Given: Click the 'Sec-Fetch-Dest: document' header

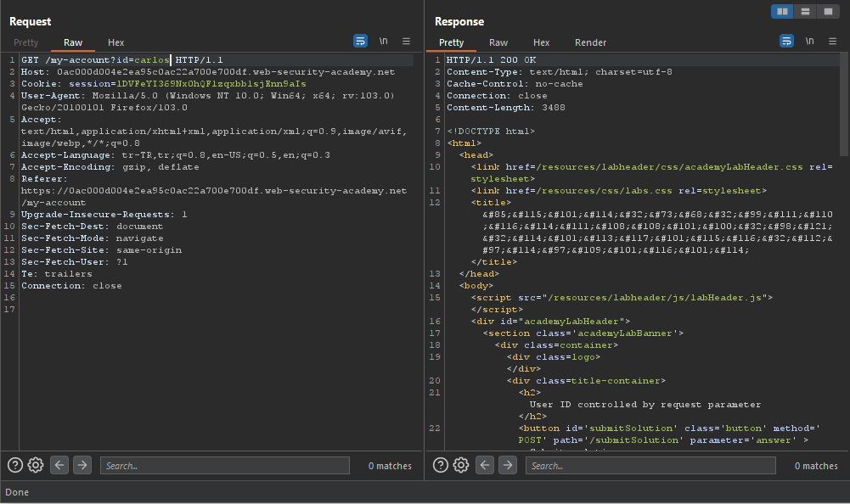Looking at the screenshot, I should click(93, 227).
